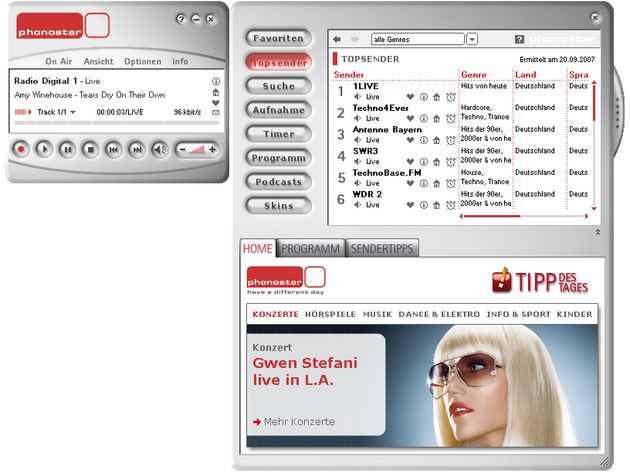Viewport: 630px width, 472px height.
Task: Click the alle Genres input field
Action: 417,39
